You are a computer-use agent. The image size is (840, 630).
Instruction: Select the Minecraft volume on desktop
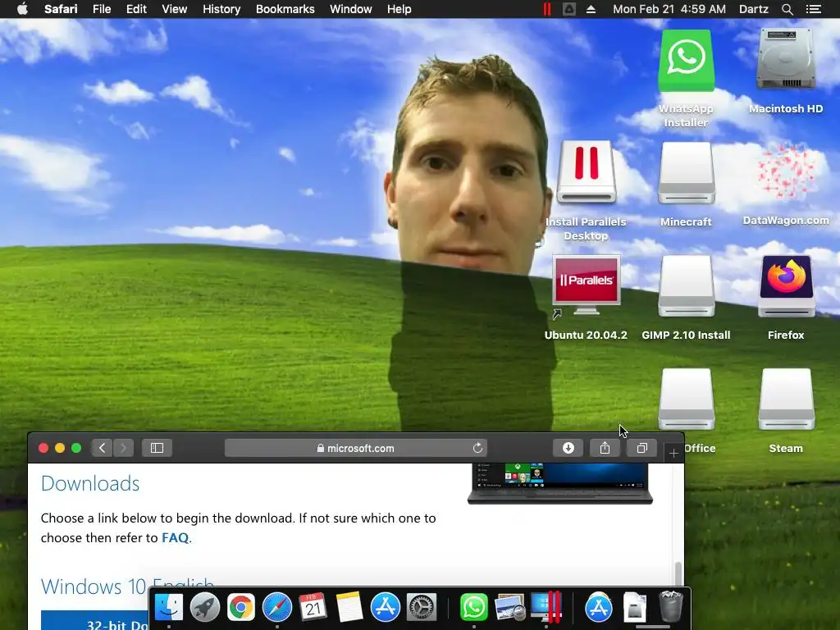(x=686, y=172)
